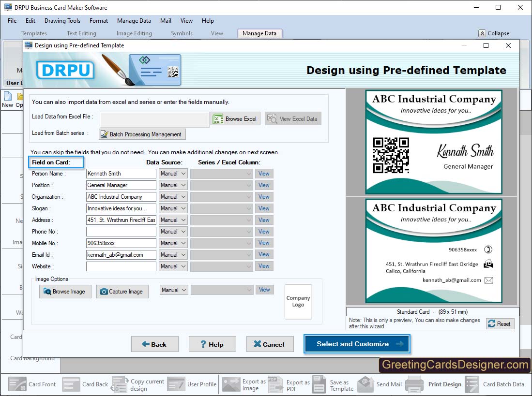Switch to the Templates ribbon tab
The height and width of the screenshot is (396, 532).
coord(34,33)
